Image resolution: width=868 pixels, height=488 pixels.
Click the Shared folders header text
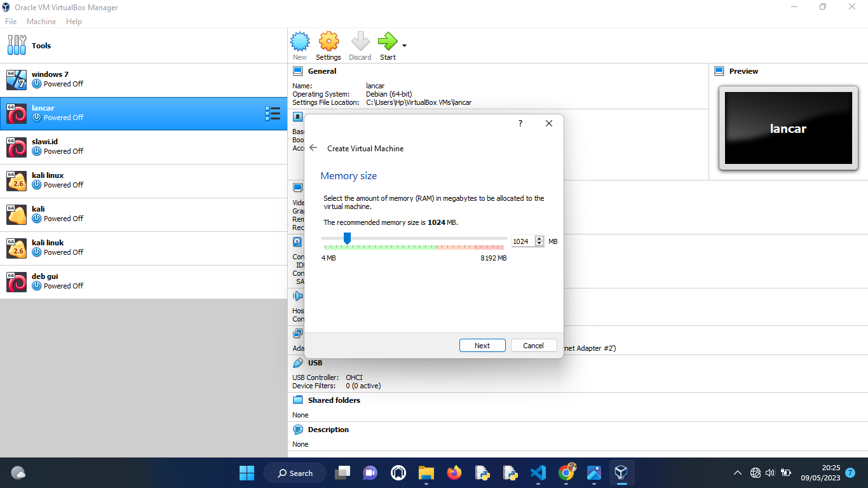(x=334, y=400)
